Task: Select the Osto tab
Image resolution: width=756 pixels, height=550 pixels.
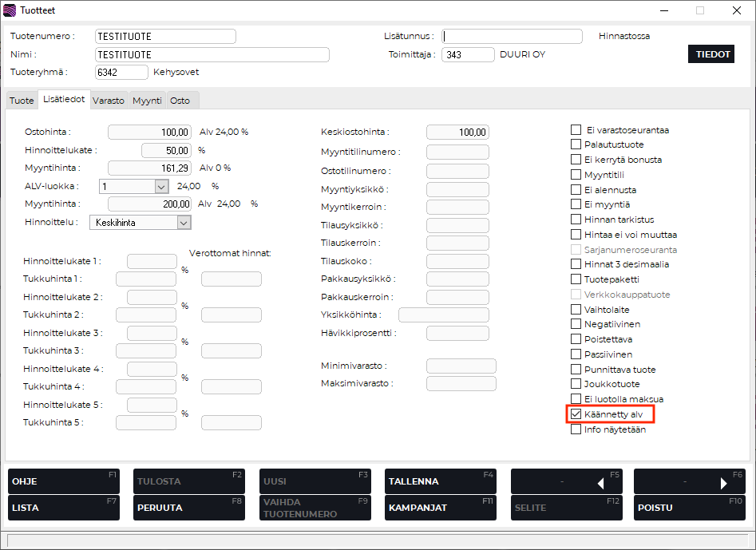Action: pyautogui.click(x=180, y=101)
